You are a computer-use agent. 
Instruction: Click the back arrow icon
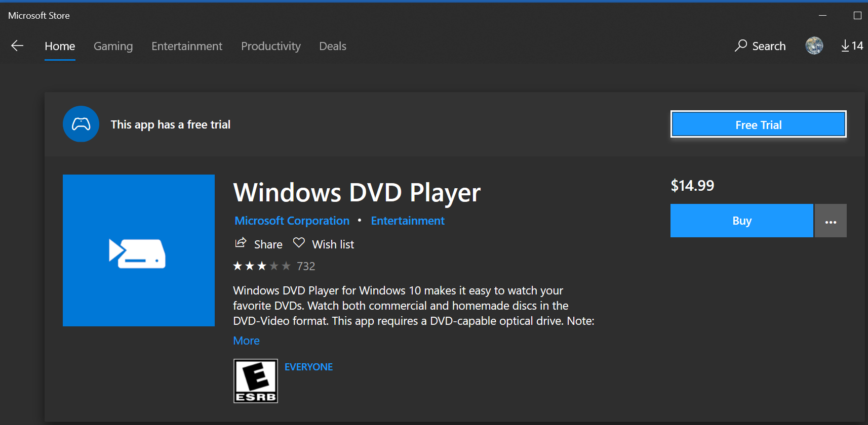(17, 46)
